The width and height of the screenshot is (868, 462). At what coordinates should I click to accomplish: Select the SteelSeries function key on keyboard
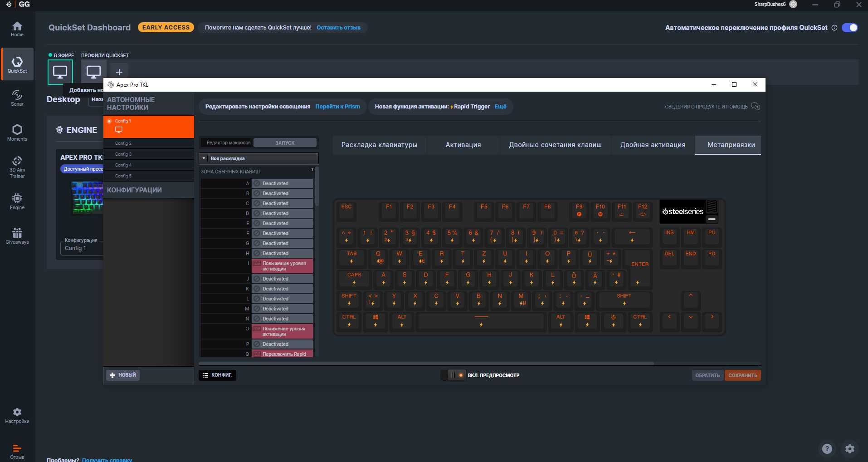(613, 321)
